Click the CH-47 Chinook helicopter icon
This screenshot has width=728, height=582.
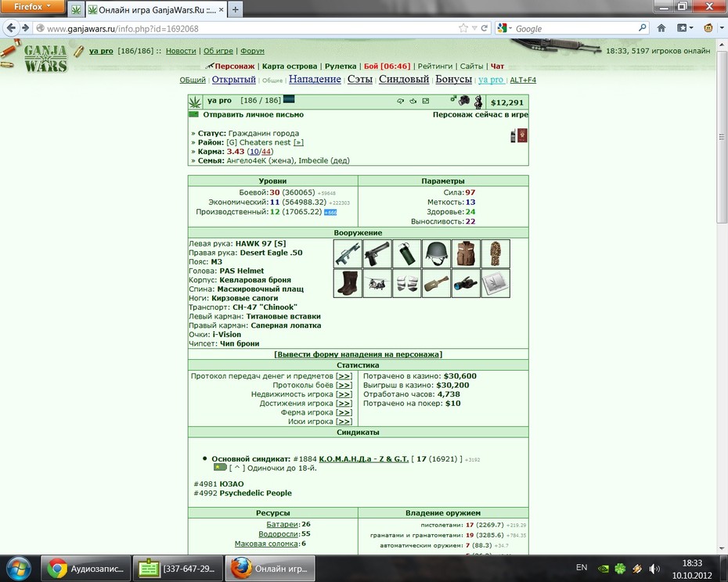click(377, 283)
